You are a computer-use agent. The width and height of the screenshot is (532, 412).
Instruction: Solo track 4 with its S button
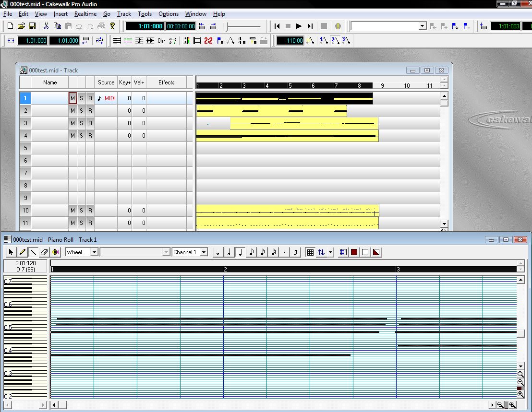pyautogui.click(x=82, y=136)
